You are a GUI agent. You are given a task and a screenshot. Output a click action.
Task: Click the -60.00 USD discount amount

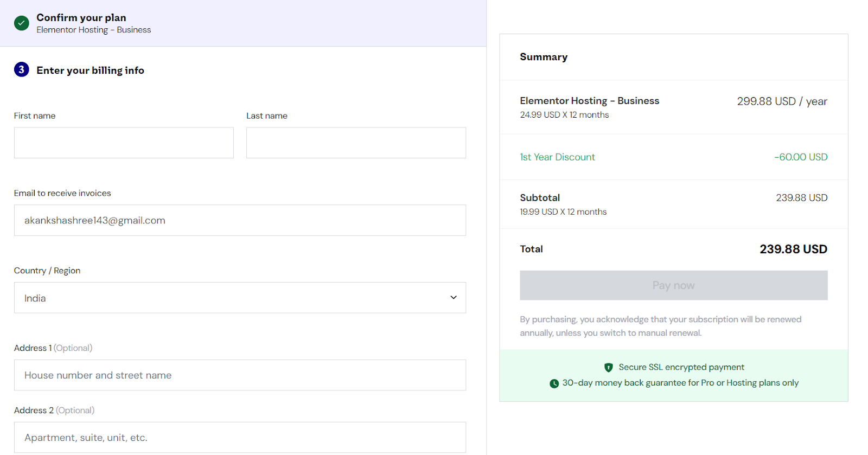point(801,157)
